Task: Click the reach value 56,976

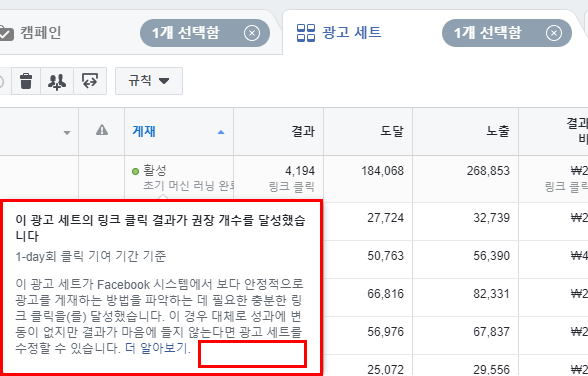Action: pyautogui.click(x=386, y=332)
